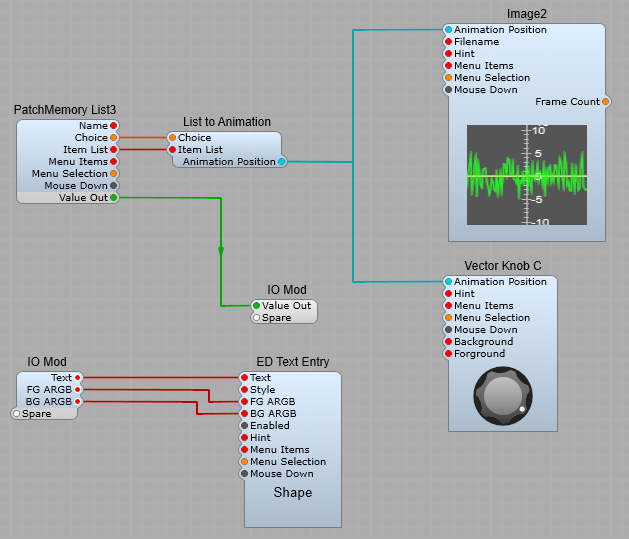Click Animation Position output pin on List to Animation
The height and width of the screenshot is (539, 629).
(x=281, y=162)
